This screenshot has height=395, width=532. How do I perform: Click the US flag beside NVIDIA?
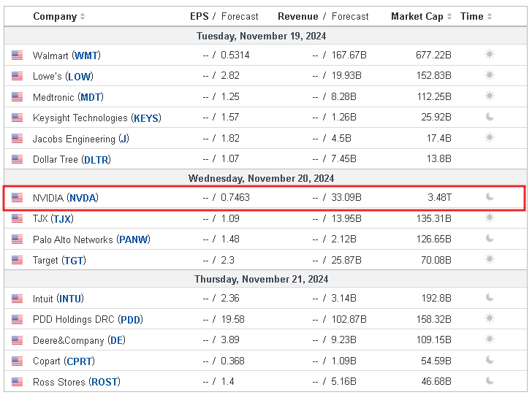click(x=17, y=197)
